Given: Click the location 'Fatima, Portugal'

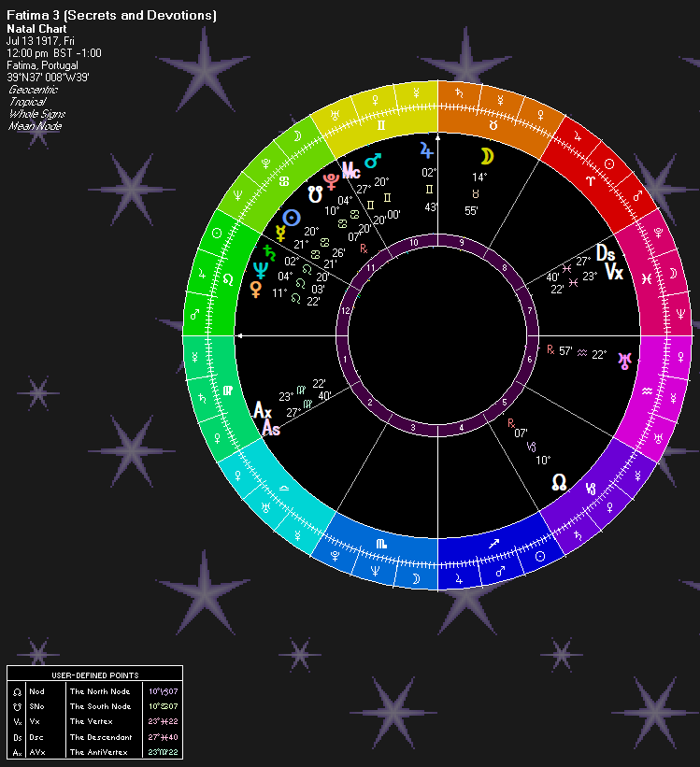Looking at the screenshot, I should (42, 65).
